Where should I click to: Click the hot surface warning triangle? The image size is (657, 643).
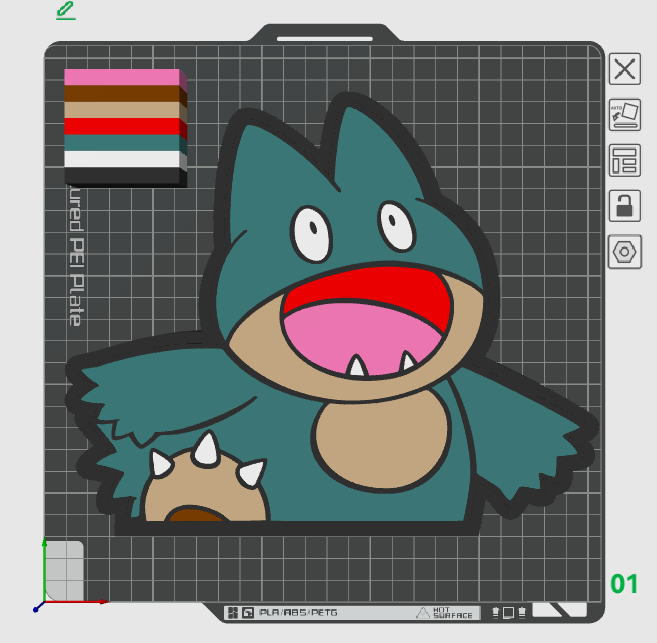(x=424, y=612)
